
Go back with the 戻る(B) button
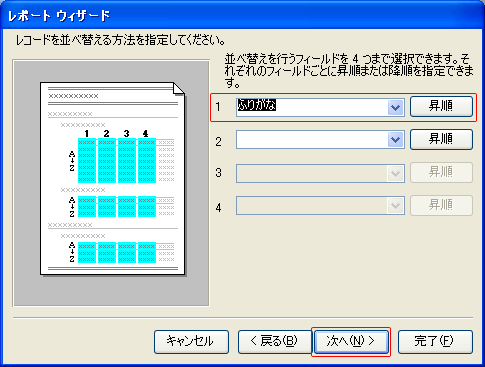coord(274,342)
